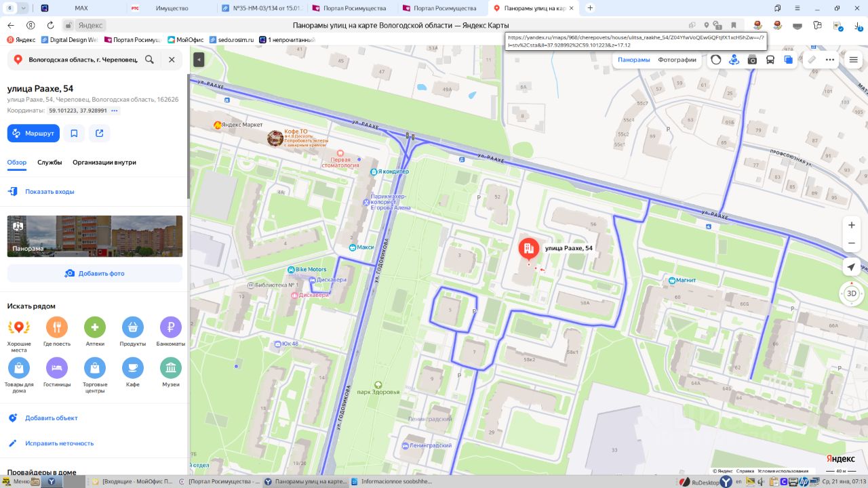868x488 pixels.
Task: Open the Организации внутри tab
Action: 104,163
